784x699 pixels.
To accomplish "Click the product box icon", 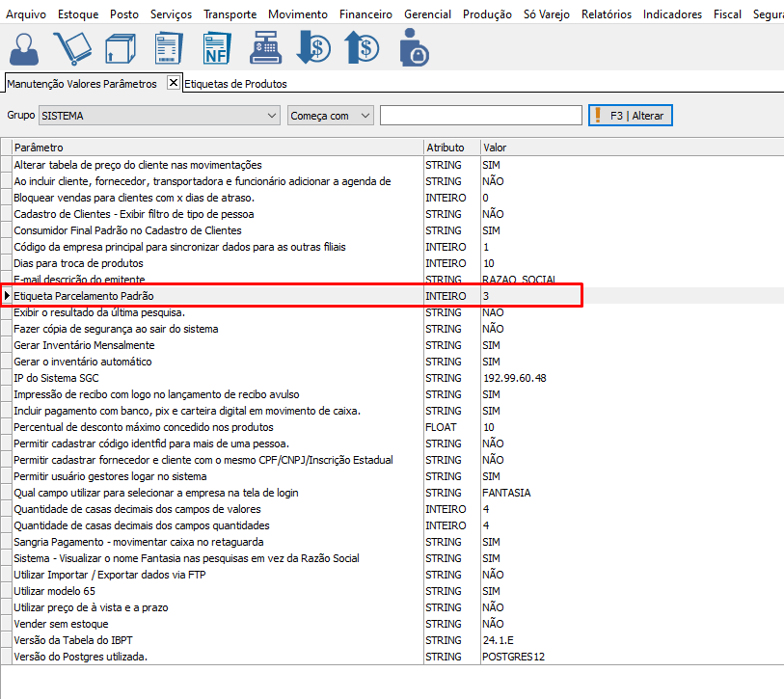I will click(x=121, y=48).
